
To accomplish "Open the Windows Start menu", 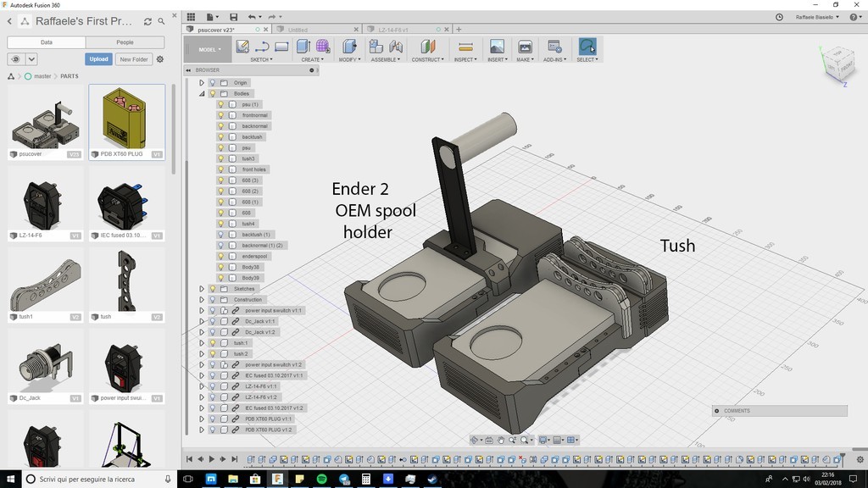I will (10, 480).
